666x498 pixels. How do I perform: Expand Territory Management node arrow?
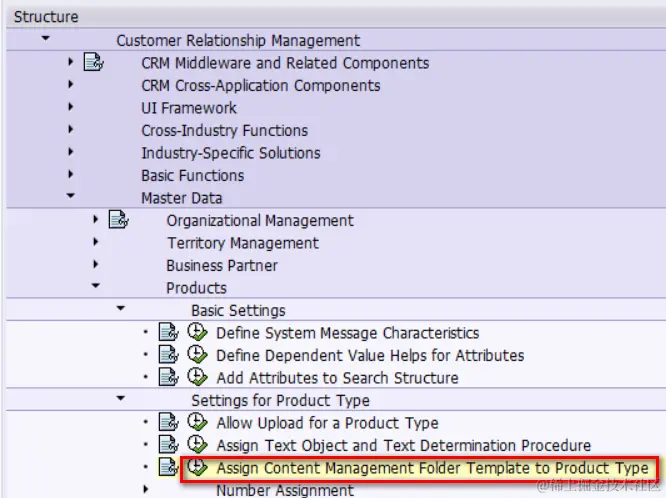pyautogui.click(x=96, y=242)
